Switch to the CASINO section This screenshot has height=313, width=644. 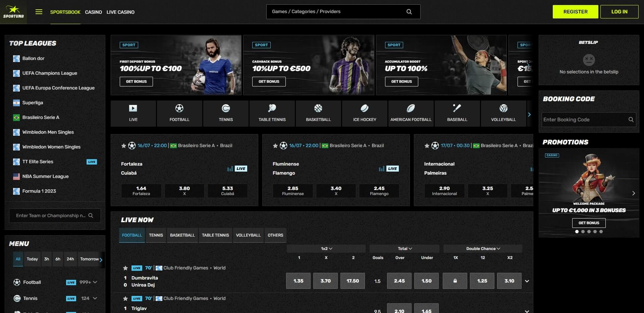[93, 12]
